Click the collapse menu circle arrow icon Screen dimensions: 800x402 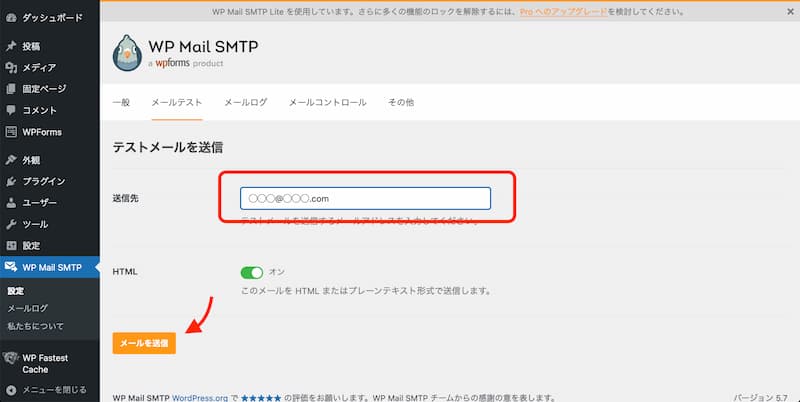point(11,390)
